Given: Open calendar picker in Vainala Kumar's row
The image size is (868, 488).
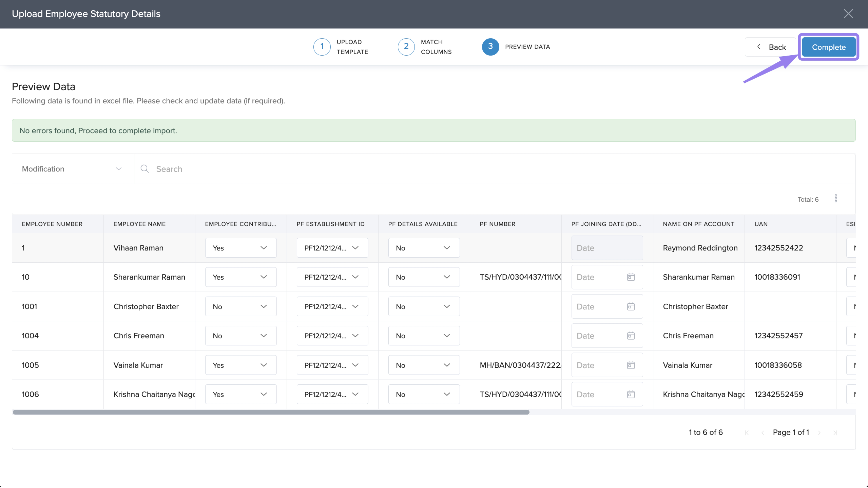Looking at the screenshot, I should click(630, 365).
